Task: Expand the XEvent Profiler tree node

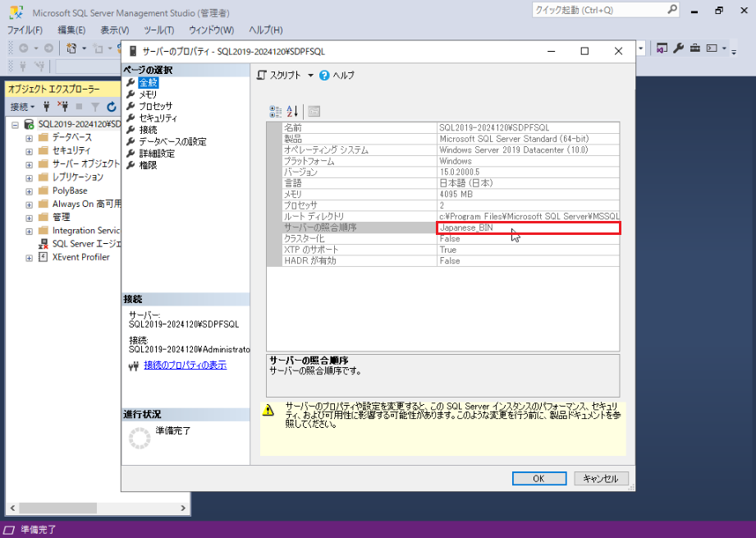Action: pyautogui.click(x=29, y=257)
